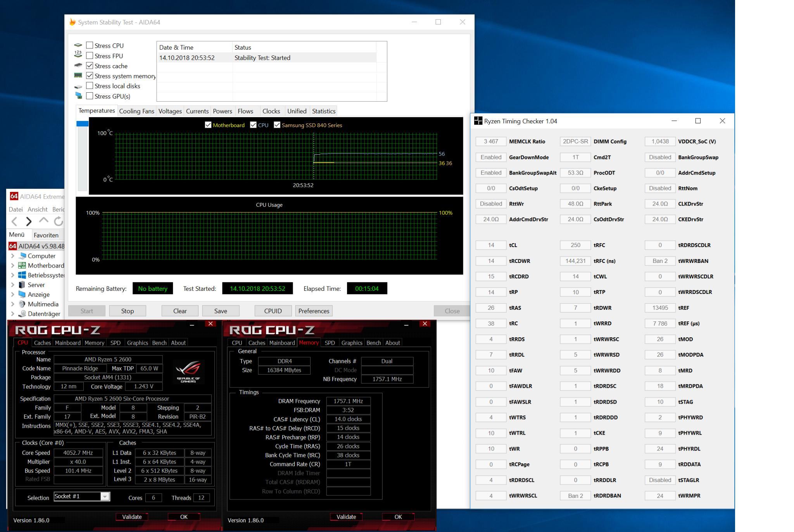The image size is (794, 532).
Task: Click the Save button
Action: 221,311
